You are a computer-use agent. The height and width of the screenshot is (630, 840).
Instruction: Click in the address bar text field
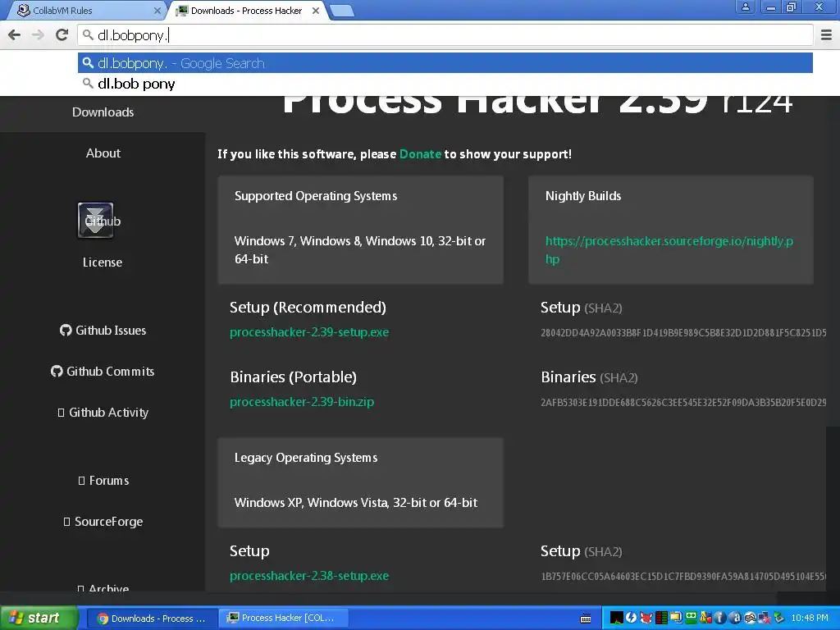pos(445,34)
